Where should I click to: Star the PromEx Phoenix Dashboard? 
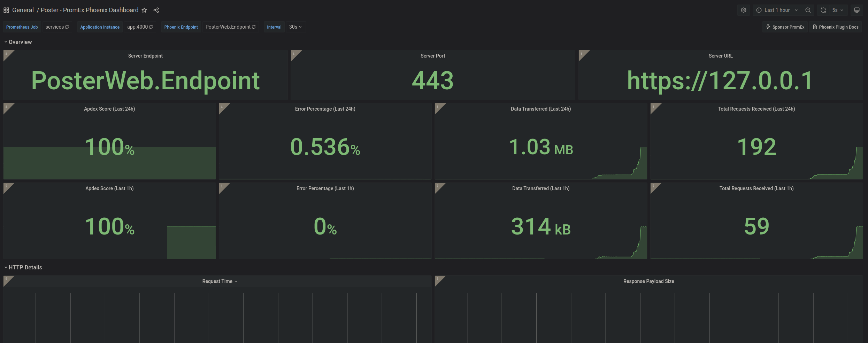pos(144,10)
